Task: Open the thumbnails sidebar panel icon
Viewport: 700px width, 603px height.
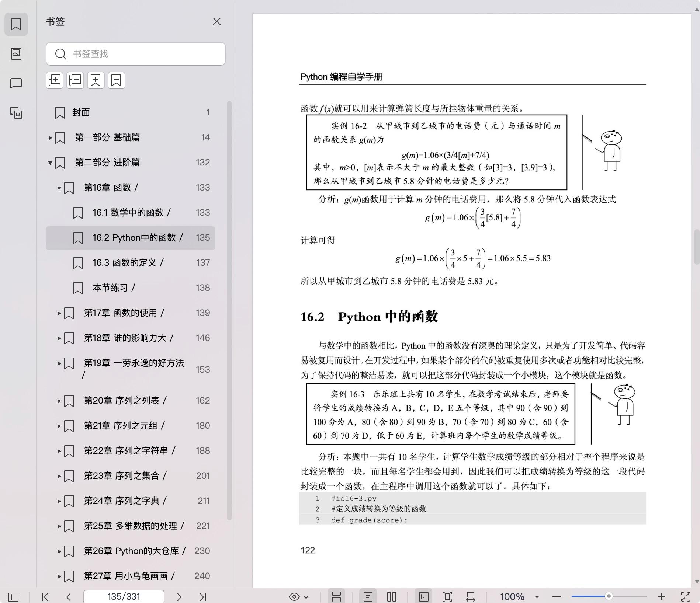Action: pyautogui.click(x=16, y=54)
